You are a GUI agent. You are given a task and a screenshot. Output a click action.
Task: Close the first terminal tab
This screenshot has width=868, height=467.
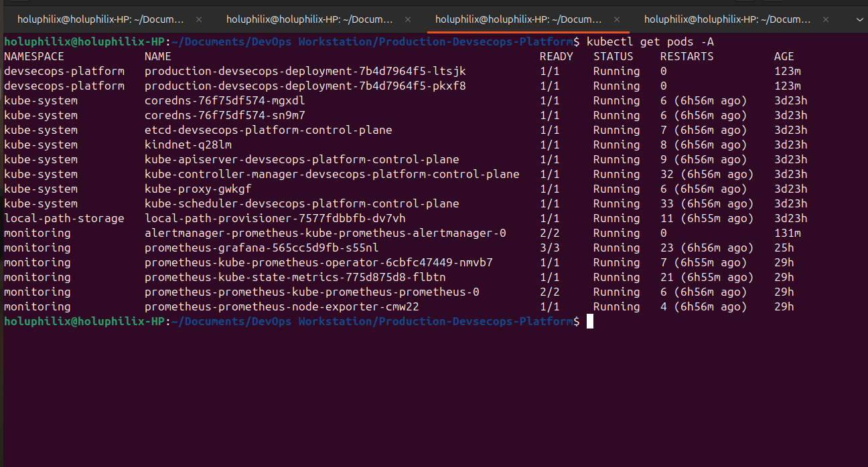[x=199, y=20]
